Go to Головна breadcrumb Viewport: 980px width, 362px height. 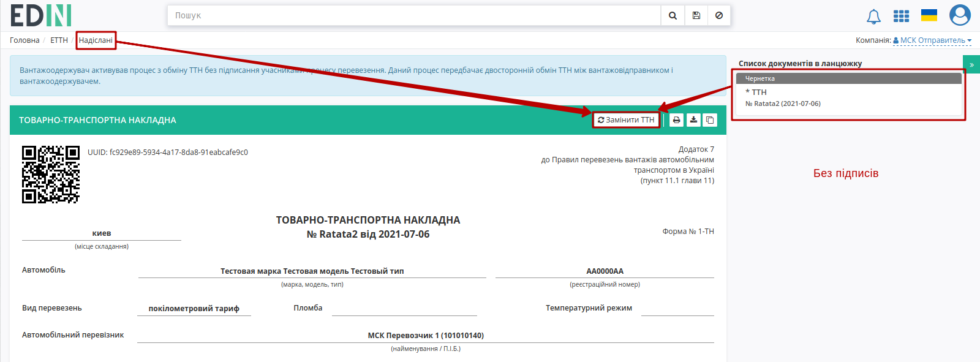24,40
